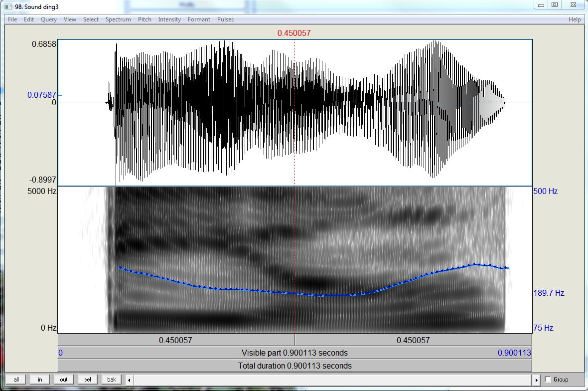The width and height of the screenshot is (588, 391).
Task: Click the blue 0.900113 end time
Action: (514, 353)
